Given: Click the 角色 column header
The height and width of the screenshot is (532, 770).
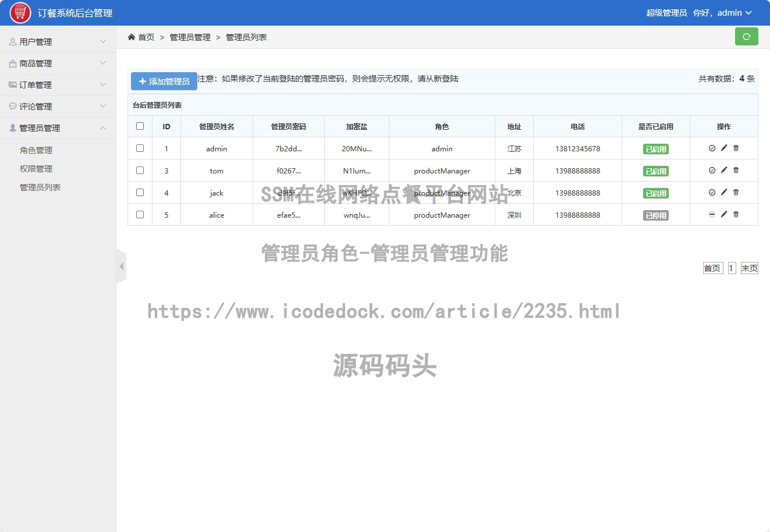Looking at the screenshot, I should (x=442, y=126).
